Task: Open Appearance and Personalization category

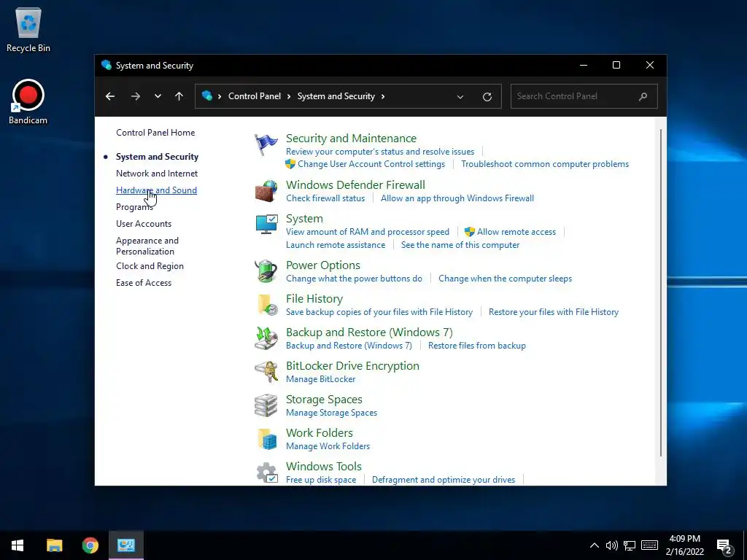Action: point(147,246)
